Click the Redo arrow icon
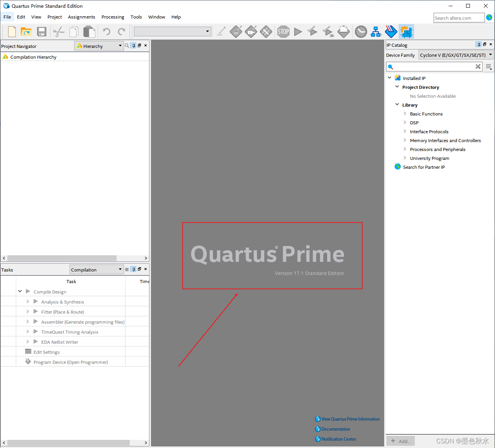This screenshot has height=448, width=495. [122, 32]
